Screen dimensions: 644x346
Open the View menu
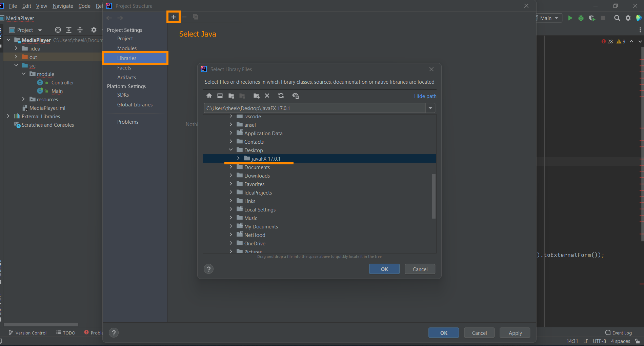click(42, 6)
